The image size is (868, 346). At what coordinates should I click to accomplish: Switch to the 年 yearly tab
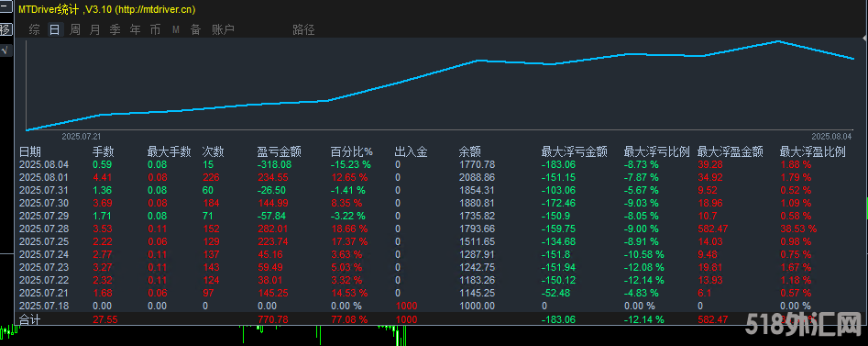(135, 30)
